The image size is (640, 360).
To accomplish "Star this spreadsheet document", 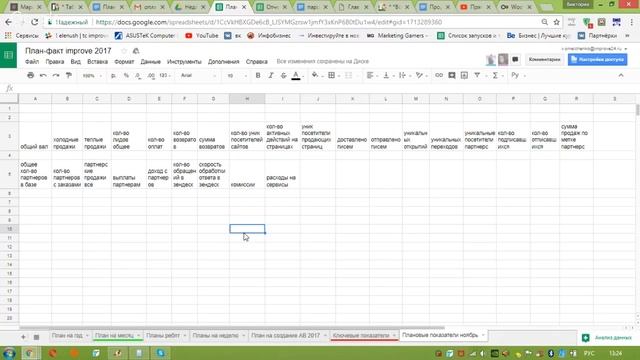I will click(124, 51).
